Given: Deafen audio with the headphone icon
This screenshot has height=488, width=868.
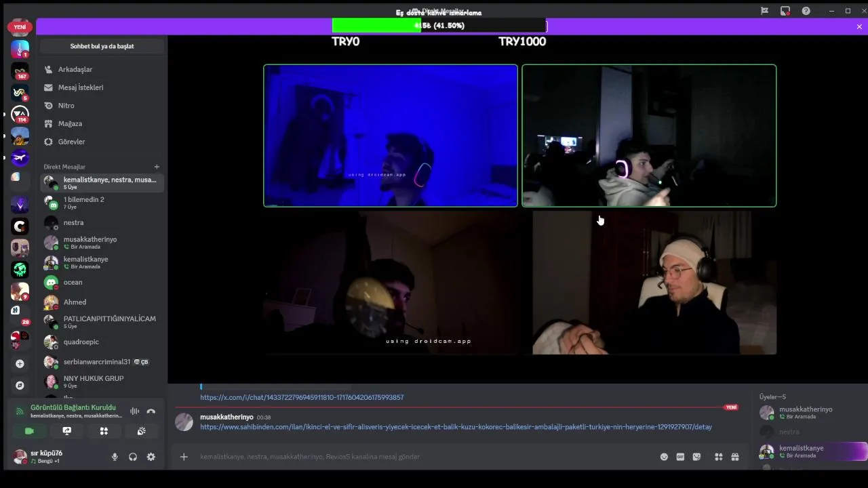Looking at the screenshot, I should coord(133,457).
